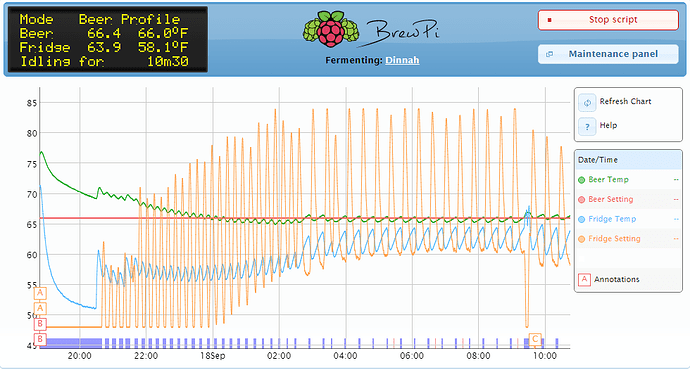Click the 85 label on the temperature axis
The width and height of the screenshot is (690, 370).
32,103
